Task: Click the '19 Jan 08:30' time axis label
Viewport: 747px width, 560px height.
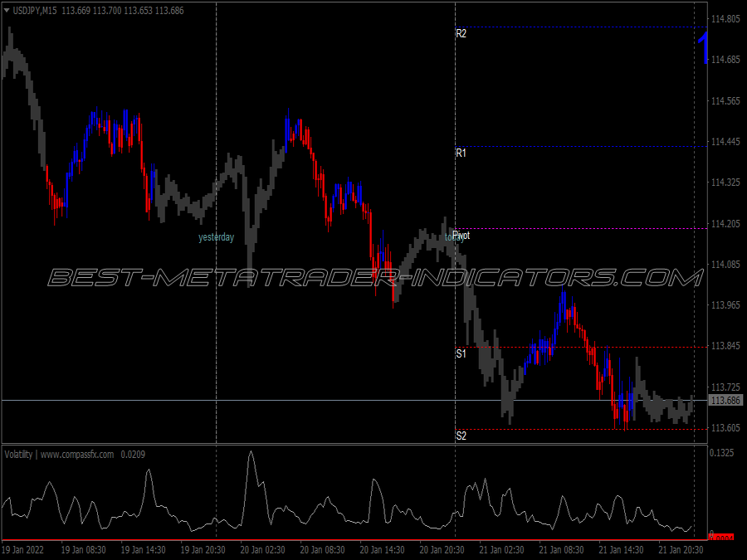Action: click(83, 550)
